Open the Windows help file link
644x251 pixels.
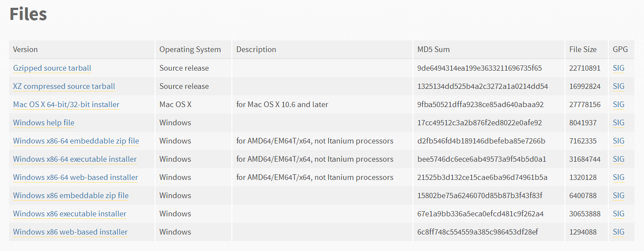click(x=43, y=123)
